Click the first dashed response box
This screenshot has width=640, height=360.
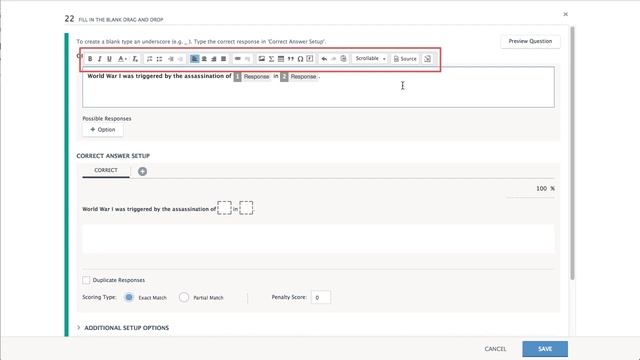(x=224, y=208)
